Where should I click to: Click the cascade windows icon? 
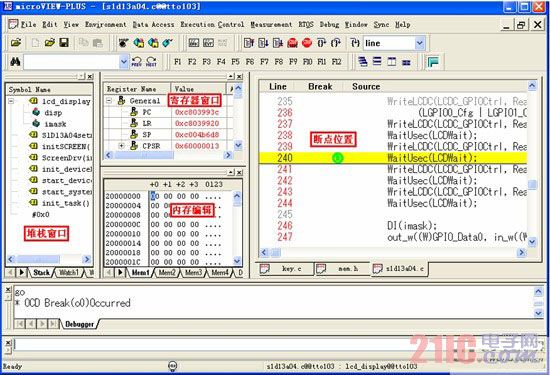click(x=363, y=62)
